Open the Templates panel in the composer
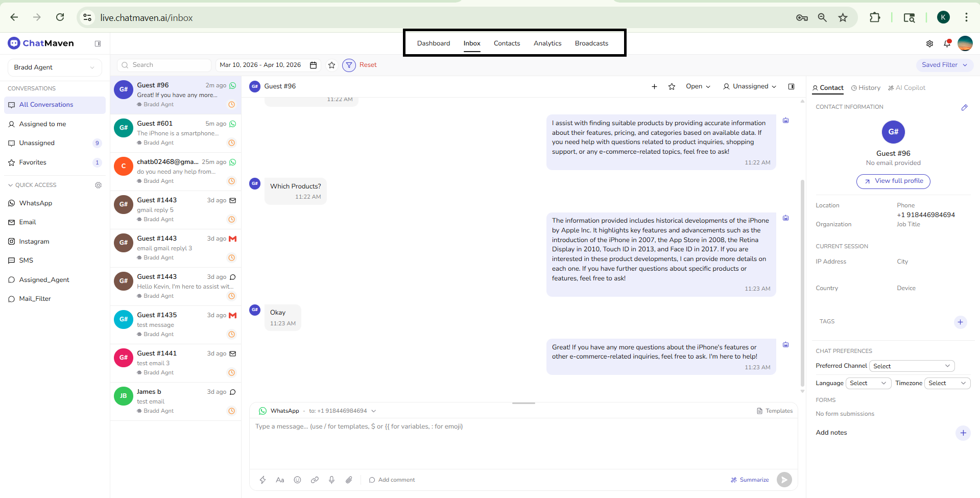980x498 pixels. coord(775,410)
